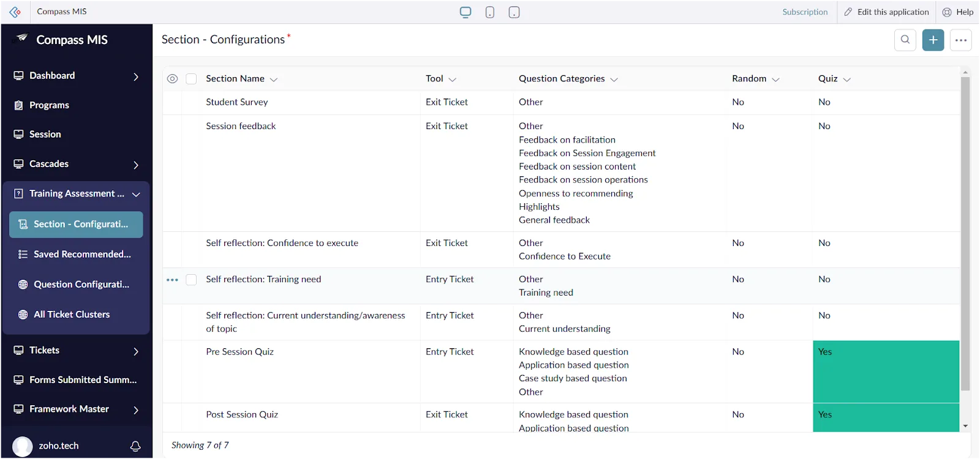Switch to desktop preview icon
980x459 pixels.
[466, 12]
